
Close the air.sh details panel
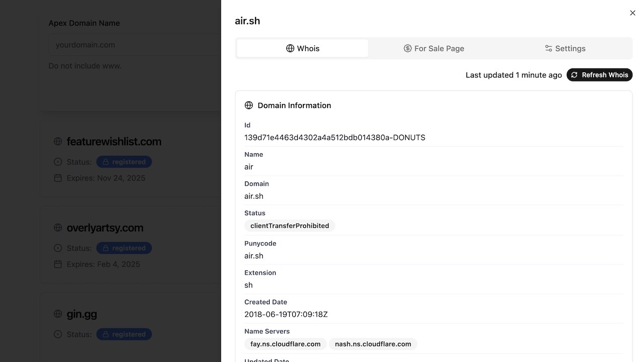pyautogui.click(x=632, y=13)
